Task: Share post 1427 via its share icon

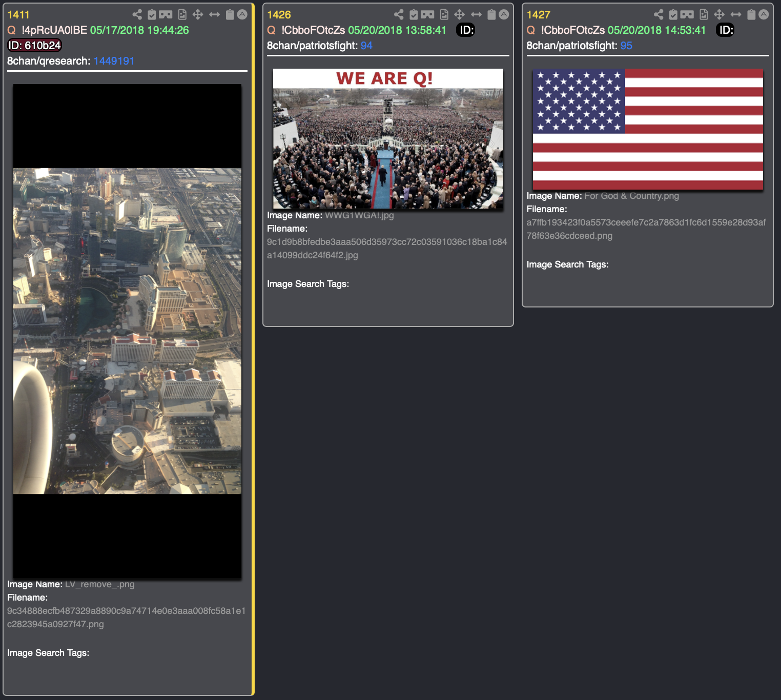Action: (659, 15)
